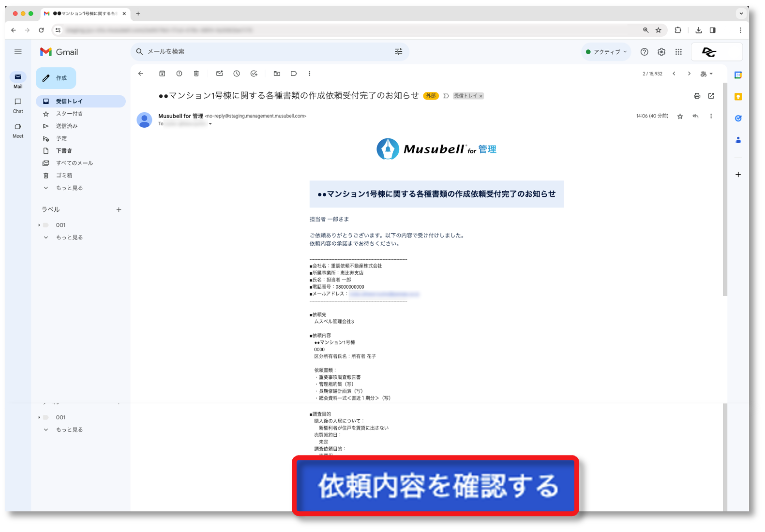Archive this email using the toolbar icon
This screenshot has width=765, height=532.
tap(162, 74)
